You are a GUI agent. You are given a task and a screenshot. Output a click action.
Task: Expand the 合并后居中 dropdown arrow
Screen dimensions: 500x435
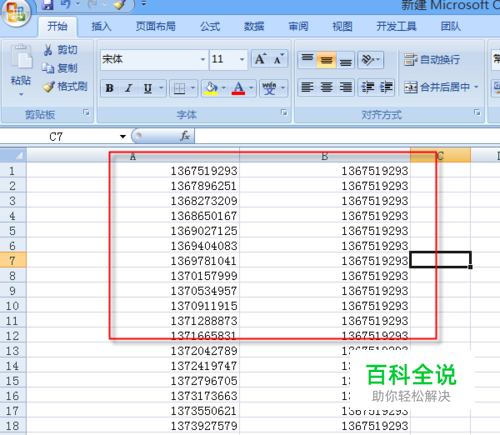coord(476,87)
